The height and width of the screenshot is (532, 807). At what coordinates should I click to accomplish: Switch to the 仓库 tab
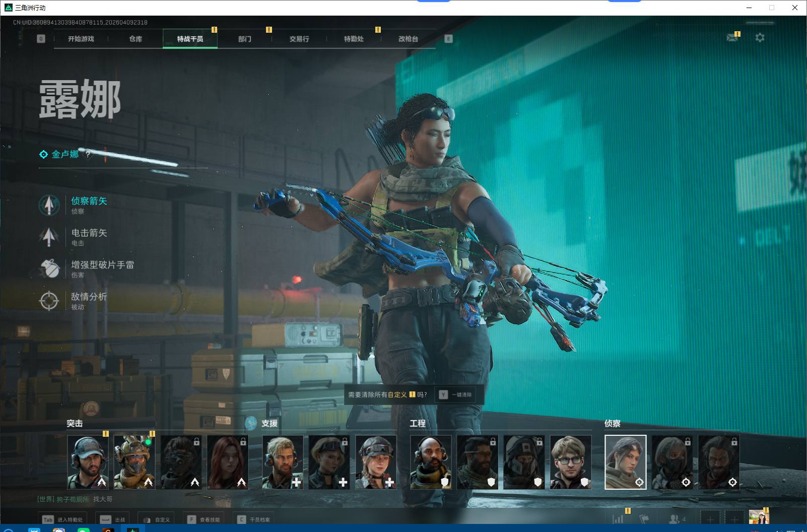coord(136,39)
